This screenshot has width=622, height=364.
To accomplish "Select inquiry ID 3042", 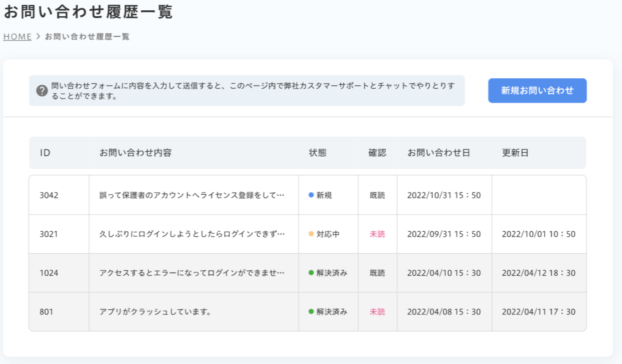I will [49, 195].
